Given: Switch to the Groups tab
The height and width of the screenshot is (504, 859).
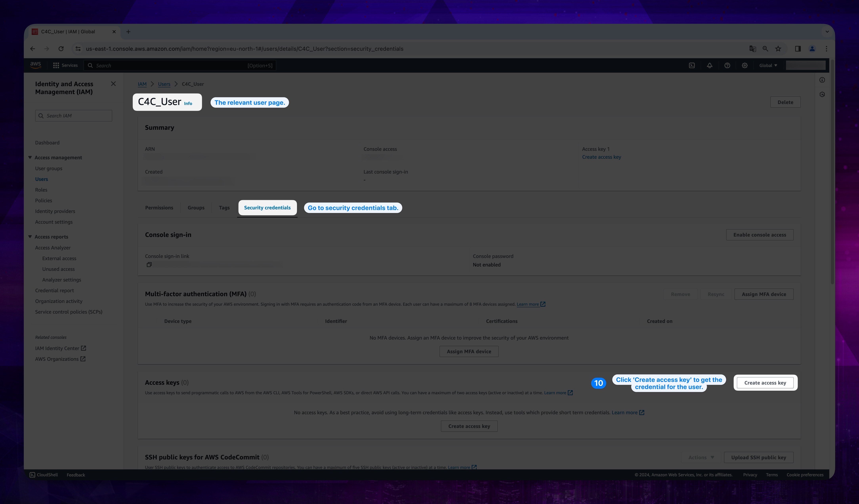Looking at the screenshot, I should [x=196, y=208].
